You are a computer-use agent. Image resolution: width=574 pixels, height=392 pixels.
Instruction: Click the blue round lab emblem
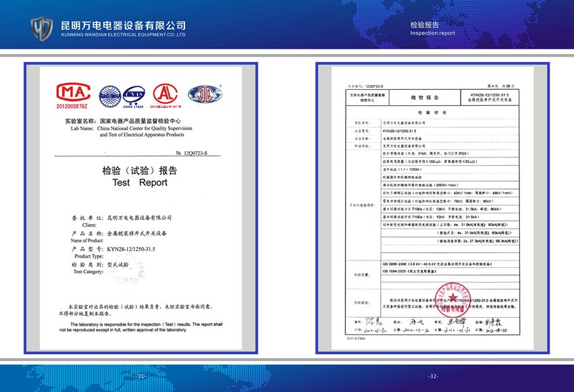[x=205, y=94]
